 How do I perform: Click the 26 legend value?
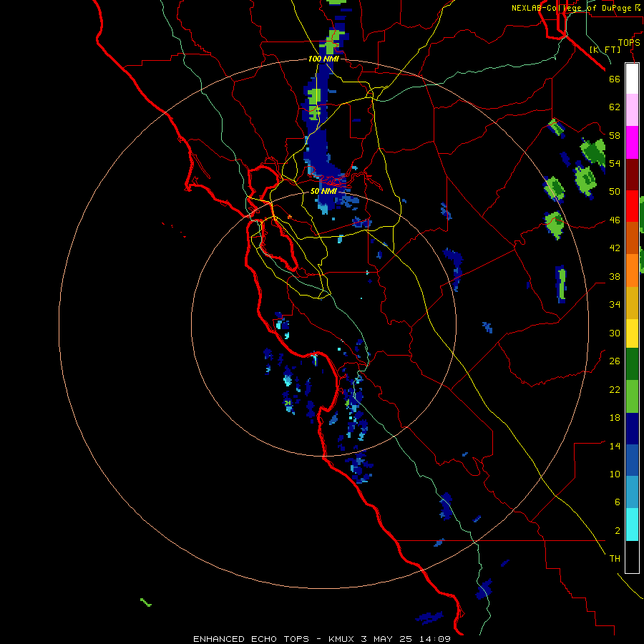(615, 361)
